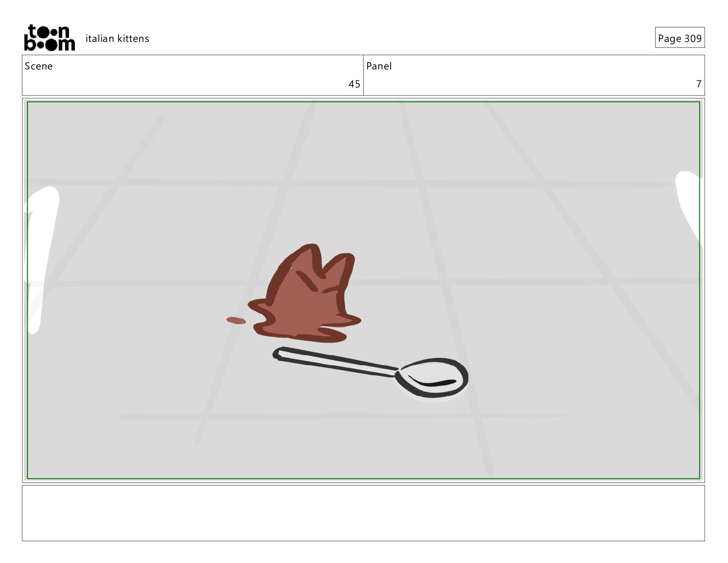Viewport: 728px width, 563px height.
Task: Click the white shape on left edge
Action: 41,260
